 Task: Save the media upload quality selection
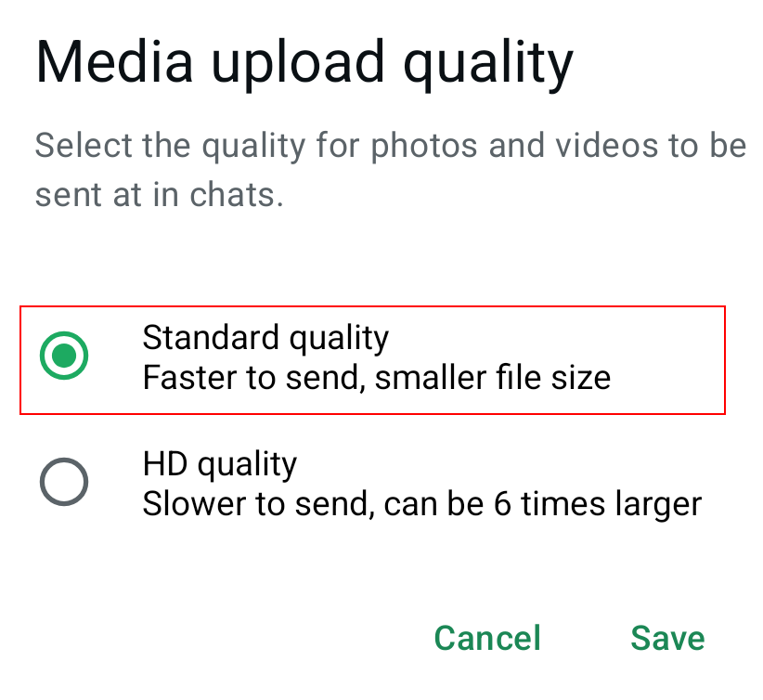667,638
